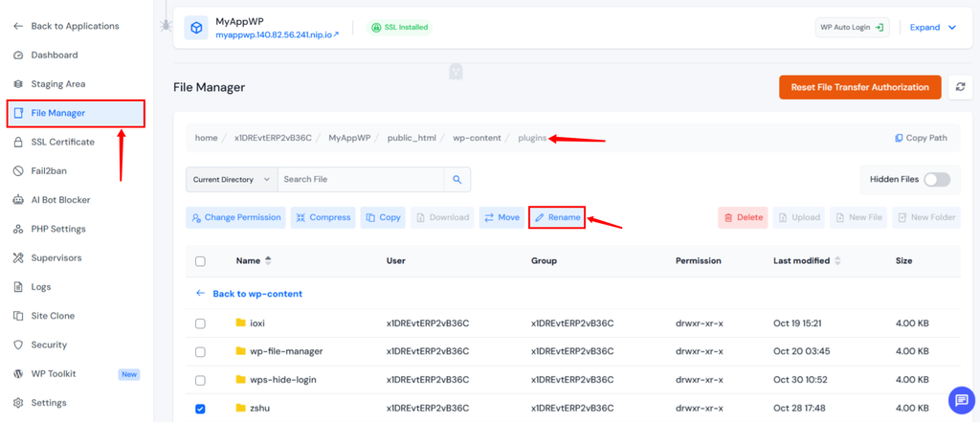The height and width of the screenshot is (422, 980).
Task: Open the chat bubble widget
Action: tap(961, 400)
